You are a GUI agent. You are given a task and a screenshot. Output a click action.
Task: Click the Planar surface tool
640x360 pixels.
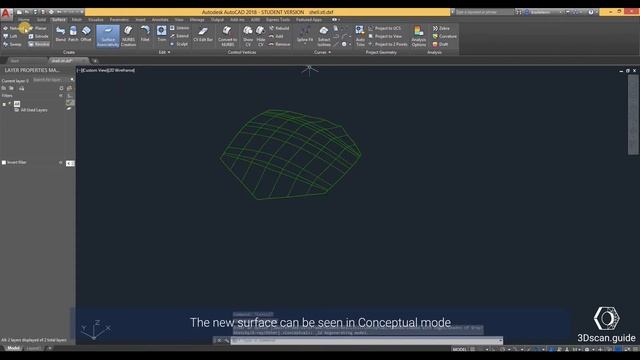38,28
